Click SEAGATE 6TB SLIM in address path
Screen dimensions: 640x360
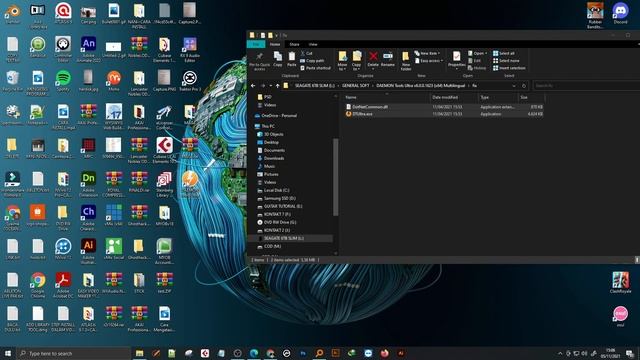(x=315, y=86)
